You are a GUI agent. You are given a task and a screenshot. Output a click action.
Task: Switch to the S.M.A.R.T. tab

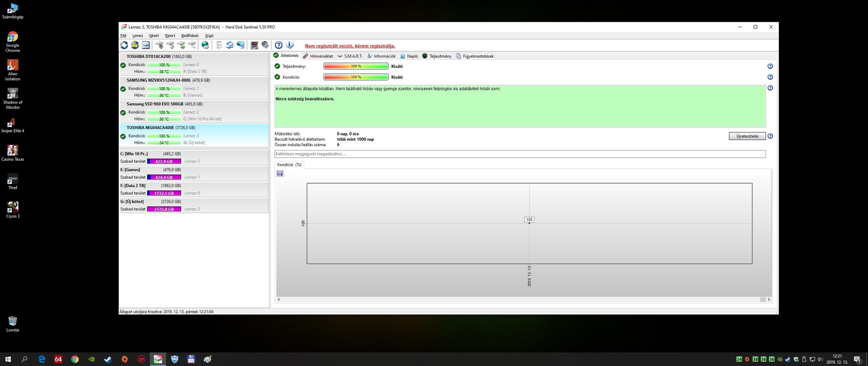(x=350, y=56)
